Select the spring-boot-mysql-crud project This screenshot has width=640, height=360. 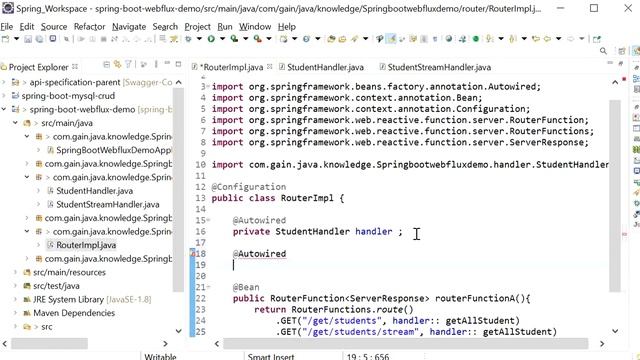pos(68,96)
